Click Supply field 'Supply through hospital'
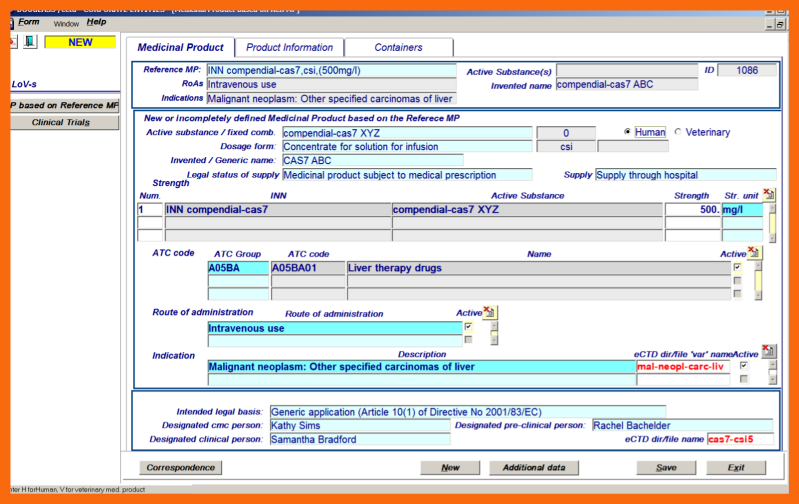 (685, 175)
